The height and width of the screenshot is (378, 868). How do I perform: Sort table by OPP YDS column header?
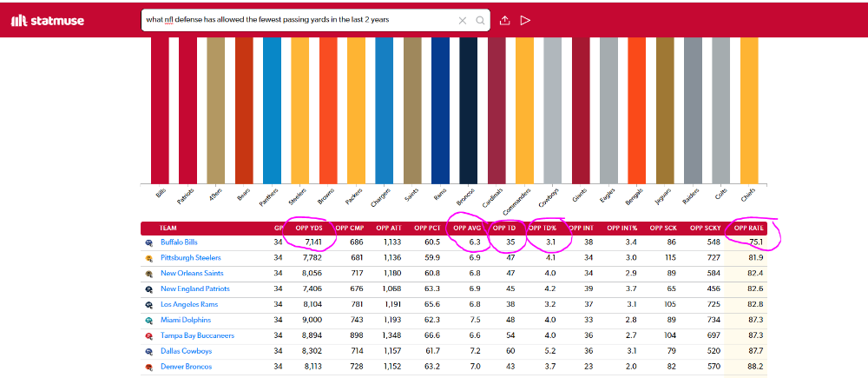tap(310, 228)
